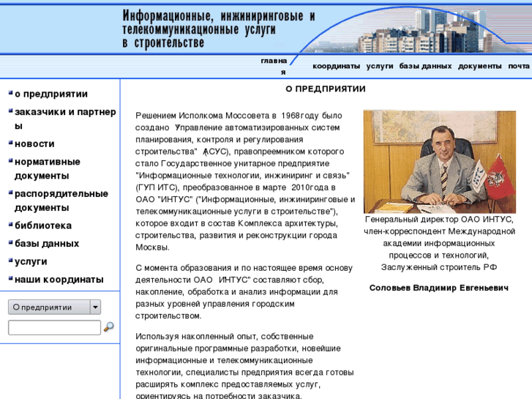Open 'координаты' in top navigation

[x=336, y=66]
